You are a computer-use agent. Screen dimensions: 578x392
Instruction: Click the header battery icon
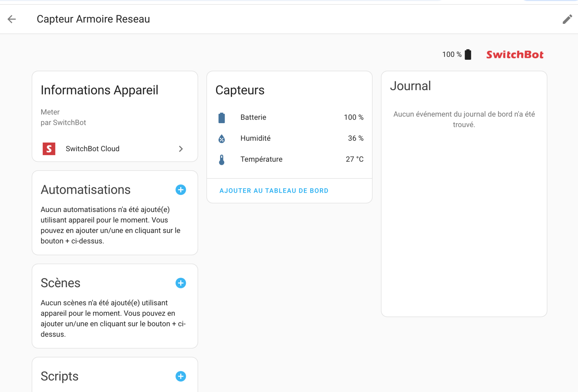coord(468,55)
